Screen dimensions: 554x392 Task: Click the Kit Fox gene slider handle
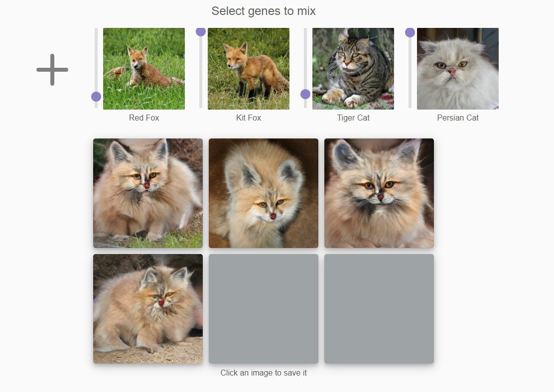(x=201, y=31)
